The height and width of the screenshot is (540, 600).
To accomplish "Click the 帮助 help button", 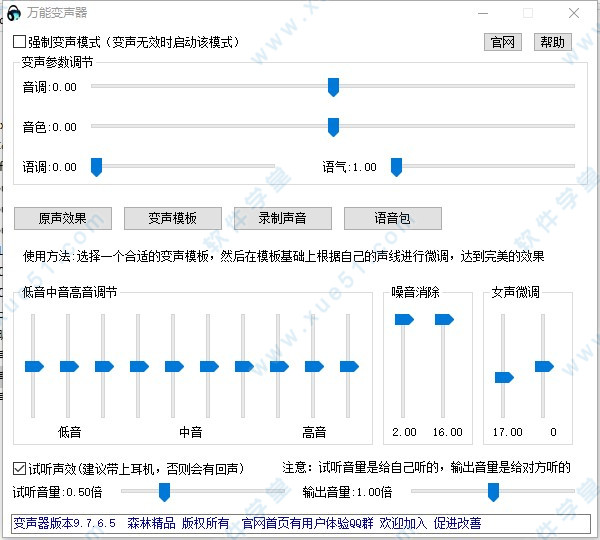I will [x=553, y=42].
